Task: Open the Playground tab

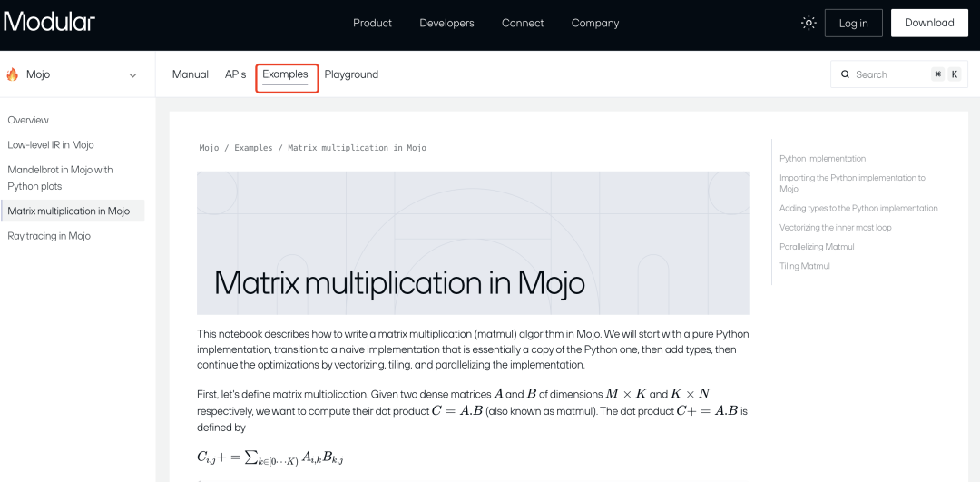Action: point(351,74)
